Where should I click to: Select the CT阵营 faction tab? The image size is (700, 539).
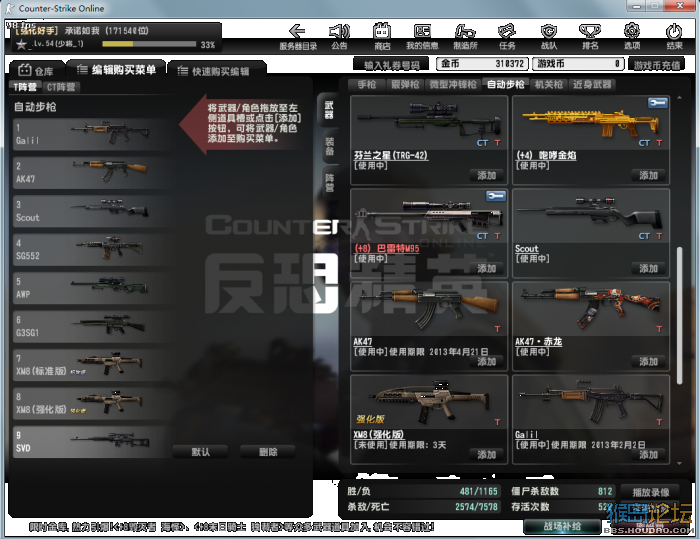tap(61, 87)
